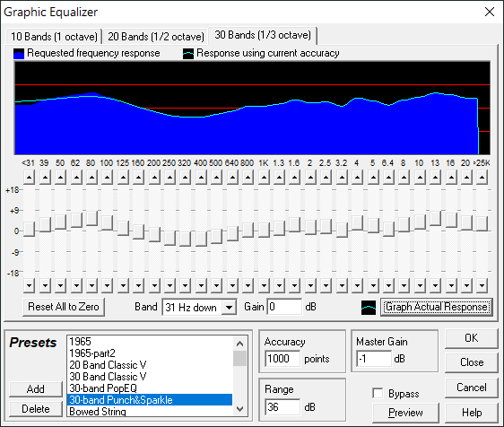Select the 20 Band Classic V preset
This screenshot has width=504, height=427.
(x=150, y=365)
